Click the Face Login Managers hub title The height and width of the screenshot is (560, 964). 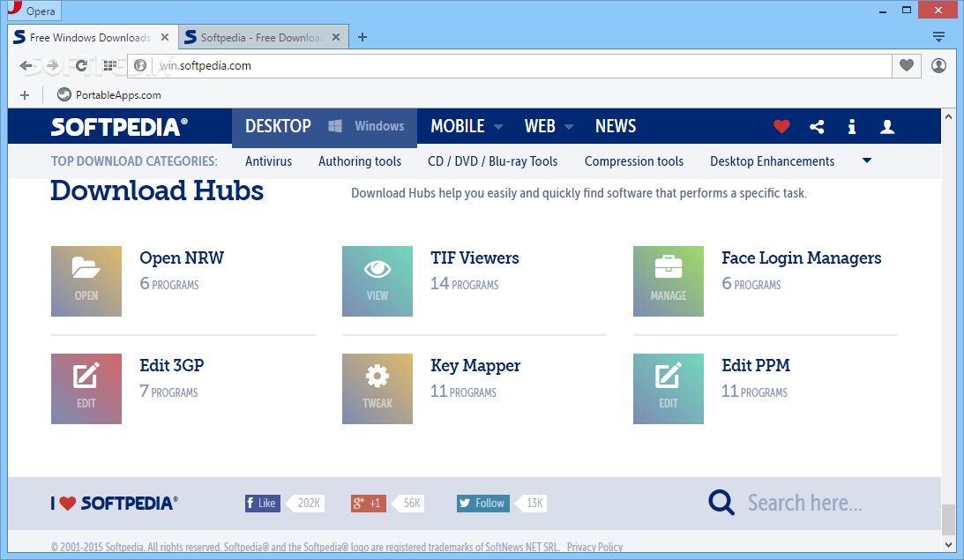(x=801, y=258)
